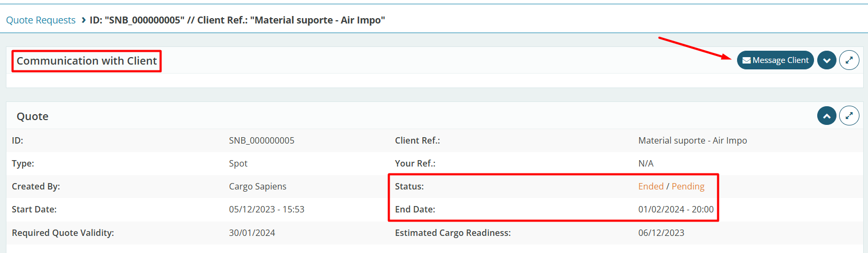Click the Created By value Cargo Sapiens
Image resolution: width=868 pixels, height=253 pixels.
258,186
